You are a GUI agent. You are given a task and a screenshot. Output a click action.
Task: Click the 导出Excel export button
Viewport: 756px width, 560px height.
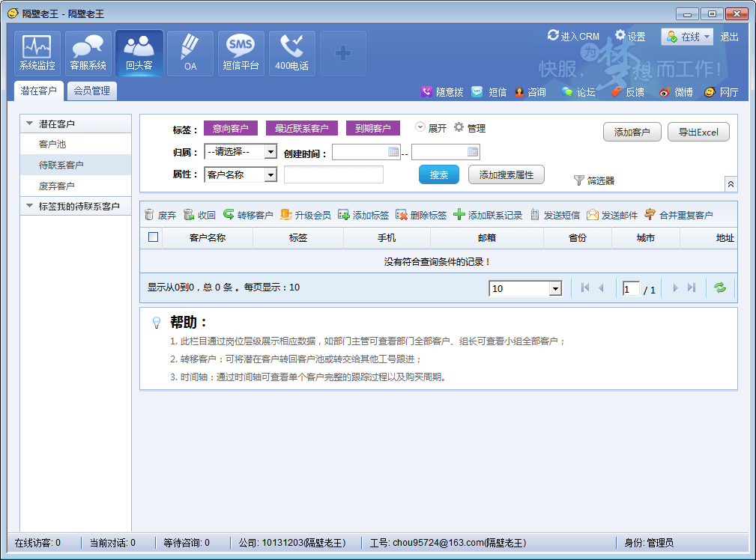pos(698,132)
